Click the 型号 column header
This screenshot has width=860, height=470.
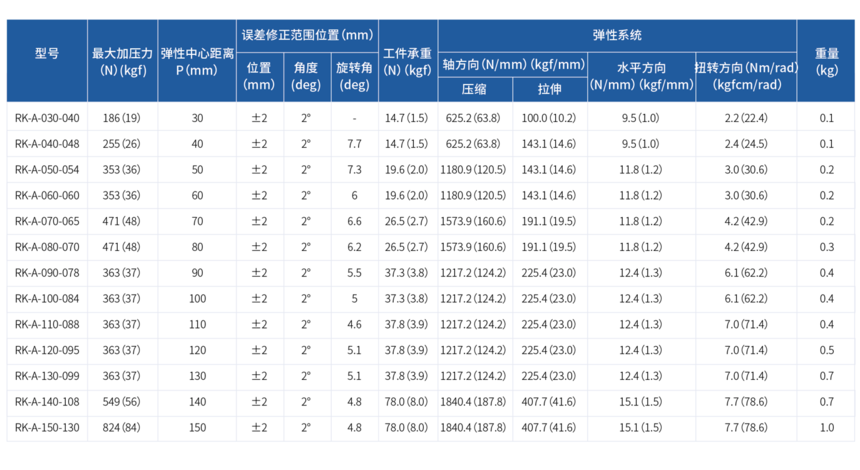point(47,54)
